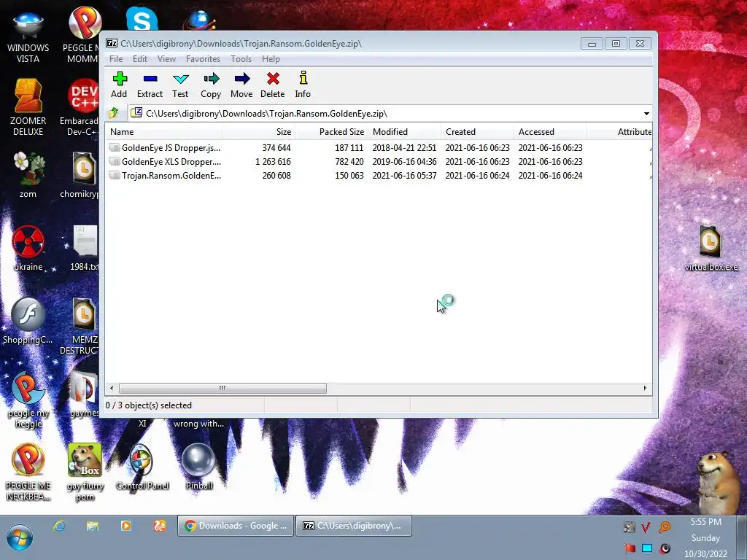This screenshot has width=747, height=560.
Task: Select the Pinball desktop icon
Action: 199,467
